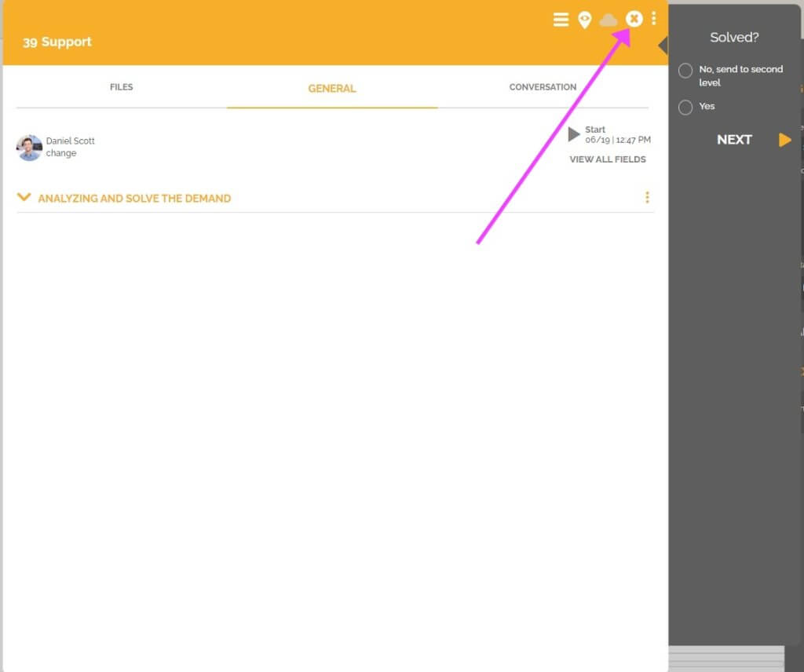
Task: Click the Start play triangle icon
Action: click(574, 133)
